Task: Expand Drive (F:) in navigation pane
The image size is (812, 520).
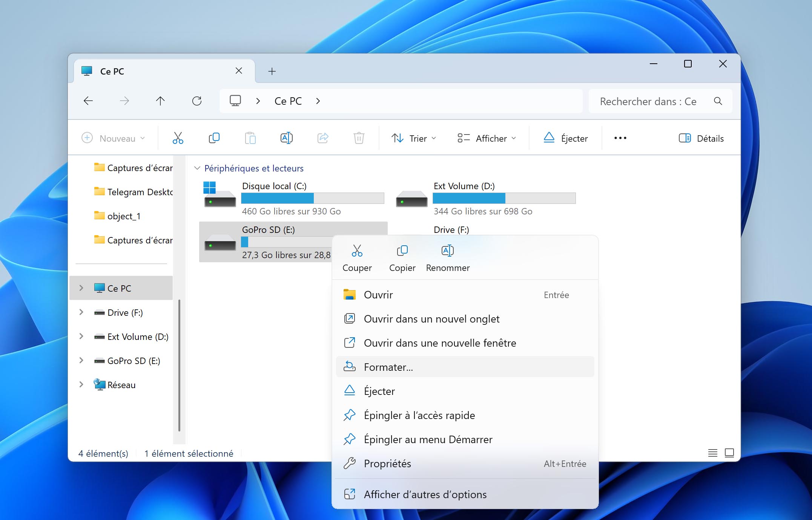Action: point(81,312)
